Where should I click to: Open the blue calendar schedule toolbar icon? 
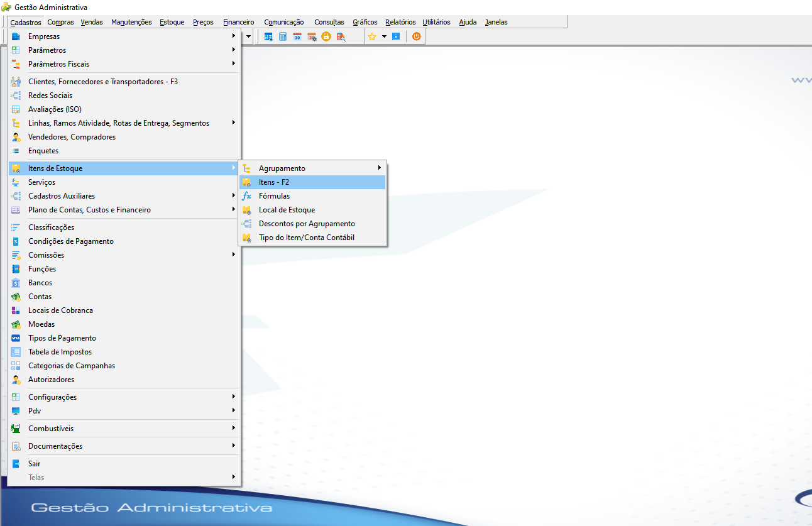coord(268,36)
